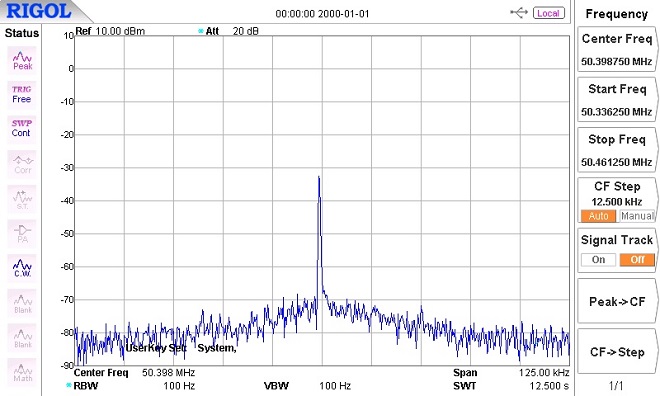Open the Stop Freq softkey
This screenshot has width=660, height=396.
(617, 150)
